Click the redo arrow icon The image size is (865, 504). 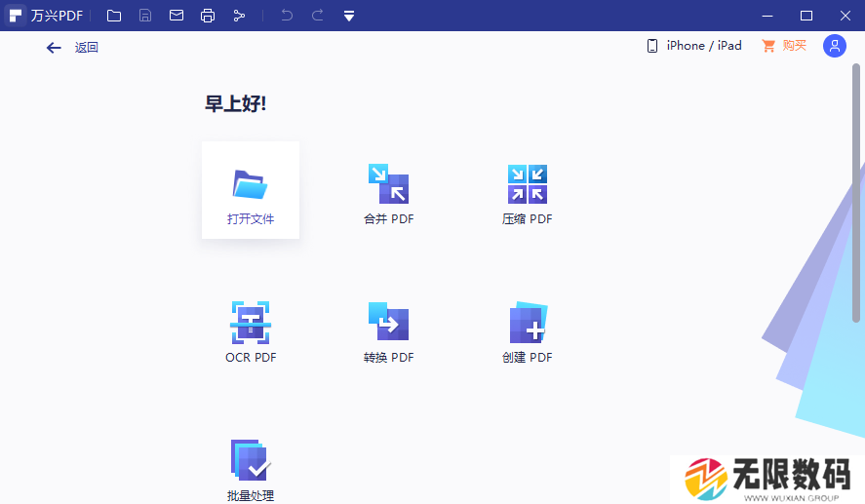[318, 16]
